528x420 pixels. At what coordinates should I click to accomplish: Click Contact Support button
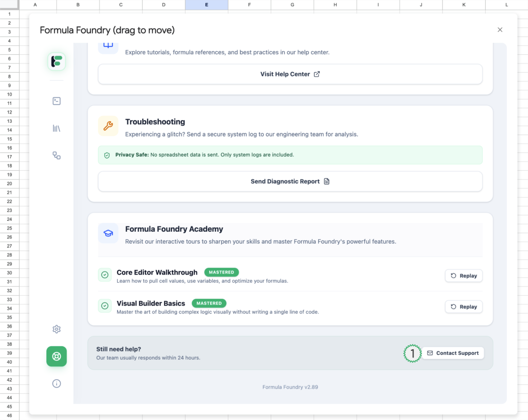[453, 353]
